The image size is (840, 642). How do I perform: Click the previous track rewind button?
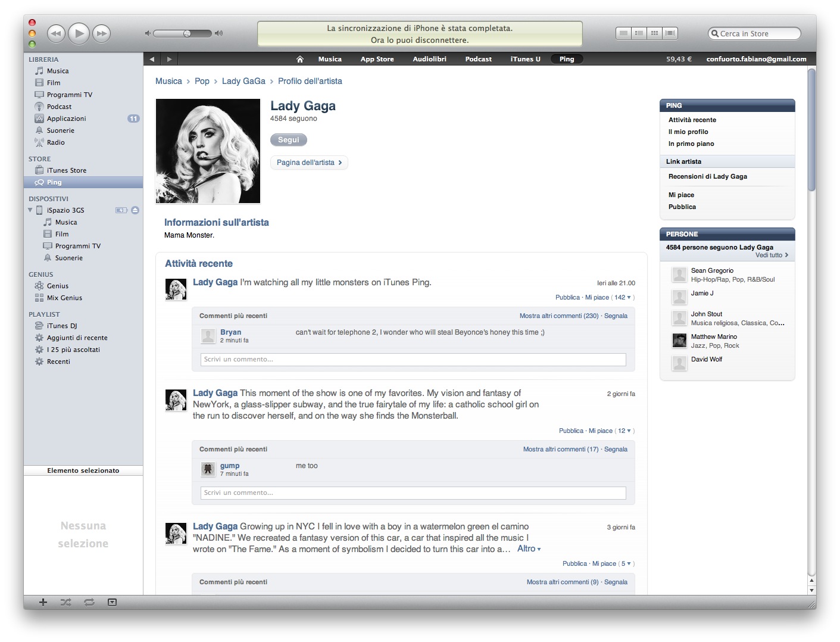click(x=56, y=33)
